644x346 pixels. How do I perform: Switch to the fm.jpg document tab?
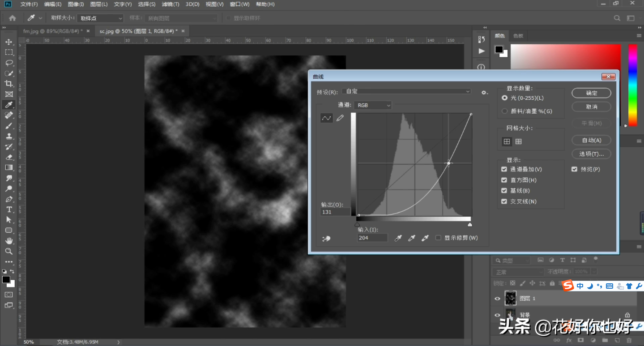[53, 31]
